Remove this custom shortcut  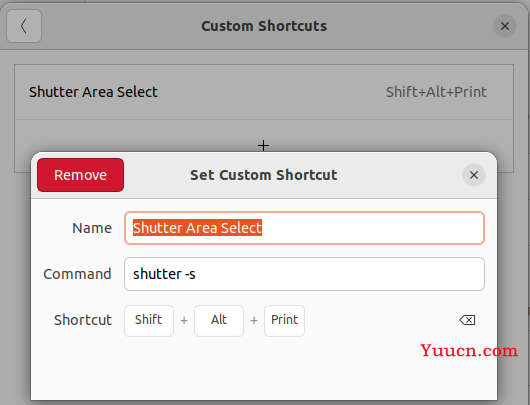coord(80,175)
